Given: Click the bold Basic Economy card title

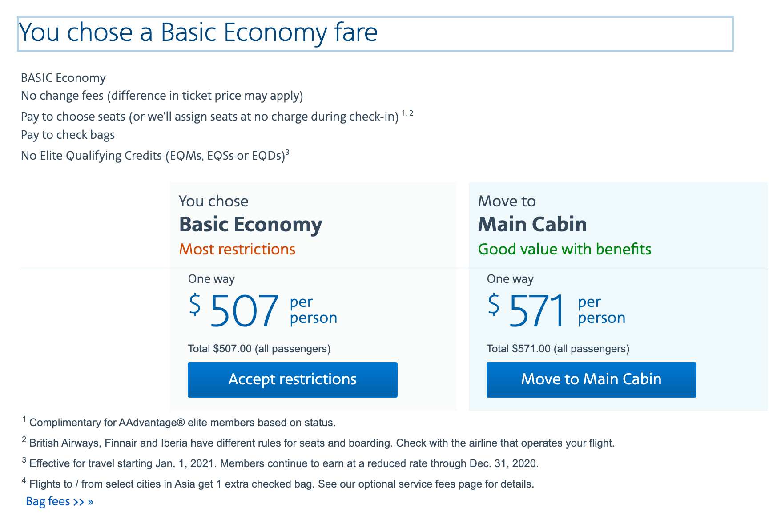Looking at the screenshot, I should [x=250, y=224].
